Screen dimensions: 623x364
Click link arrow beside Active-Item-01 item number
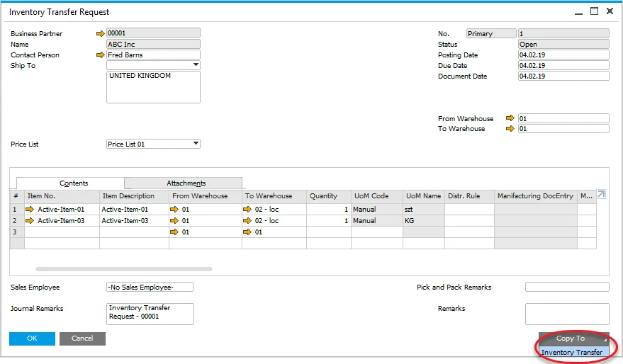click(30, 210)
